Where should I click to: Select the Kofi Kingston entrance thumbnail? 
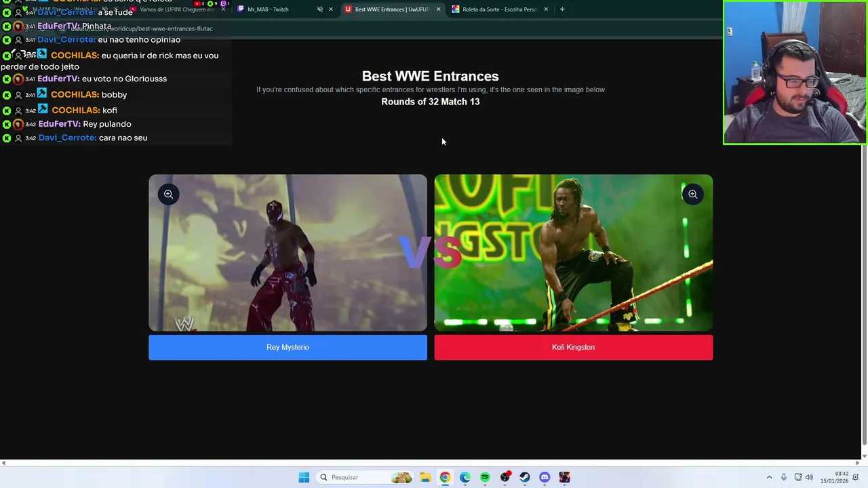point(573,253)
